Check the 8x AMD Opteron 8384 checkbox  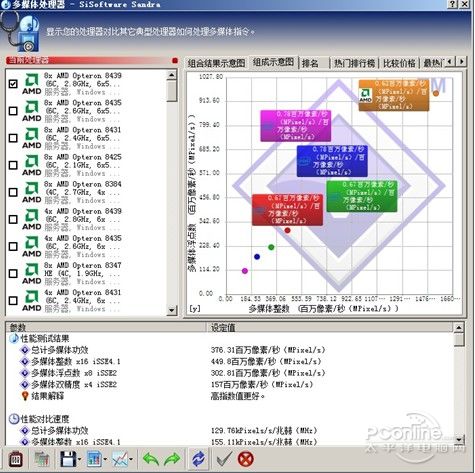click(13, 192)
